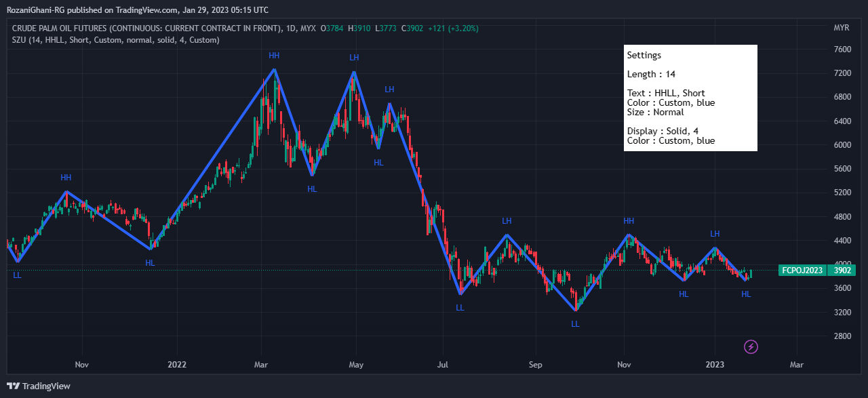868x398 pixels.
Task: Click the Jul label on time axis
Action: click(x=443, y=365)
